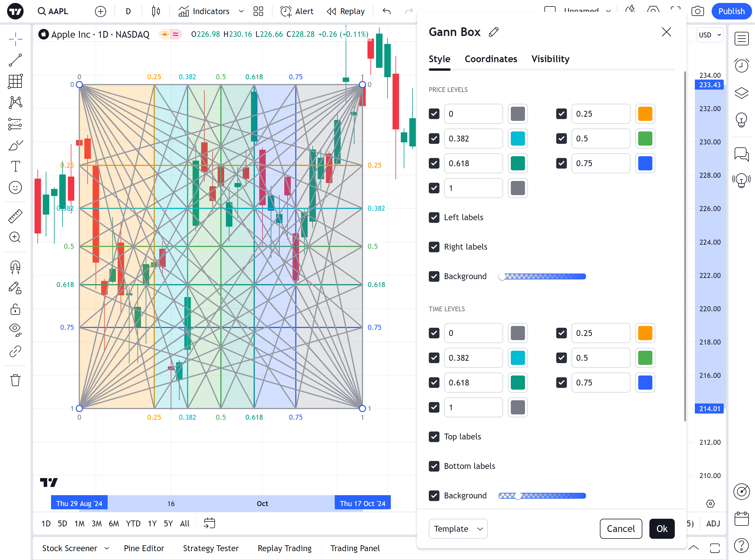The height and width of the screenshot is (560, 755).
Task: Switch to the Coordinates tab
Action: point(490,59)
